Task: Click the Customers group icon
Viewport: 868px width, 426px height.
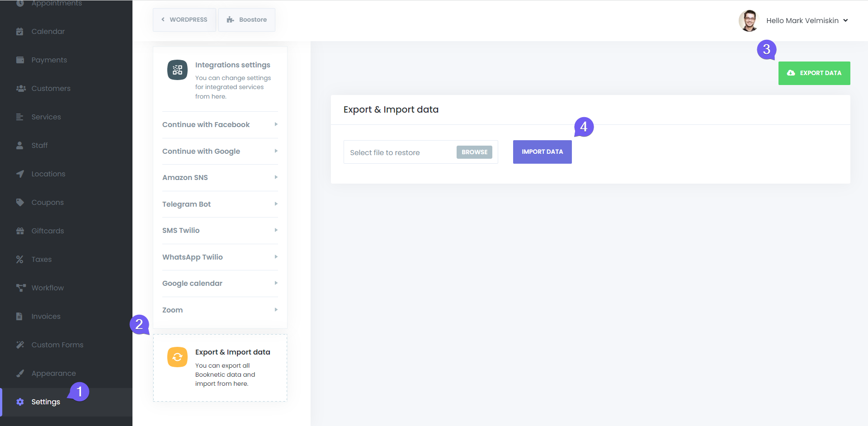Action: (21, 88)
